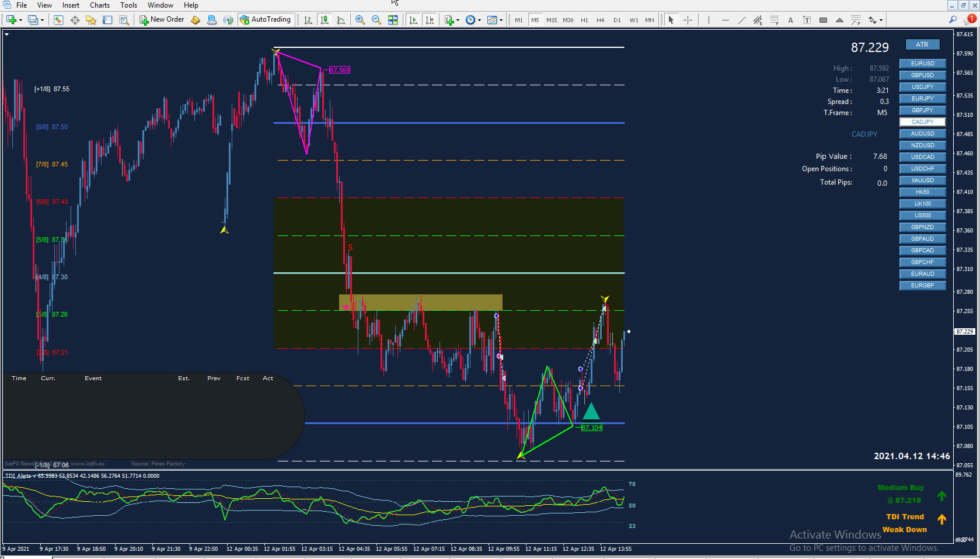Click the EURUSD symbol button
This screenshot has height=559, width=980.
coord(923,64)
